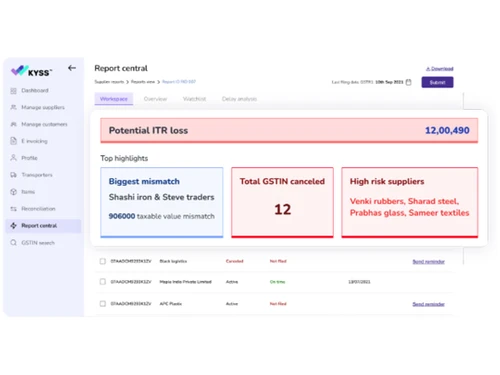Open Dashboard from the sidebar
The height and width of the screenshot is (375, 500).
pos(35,90)
